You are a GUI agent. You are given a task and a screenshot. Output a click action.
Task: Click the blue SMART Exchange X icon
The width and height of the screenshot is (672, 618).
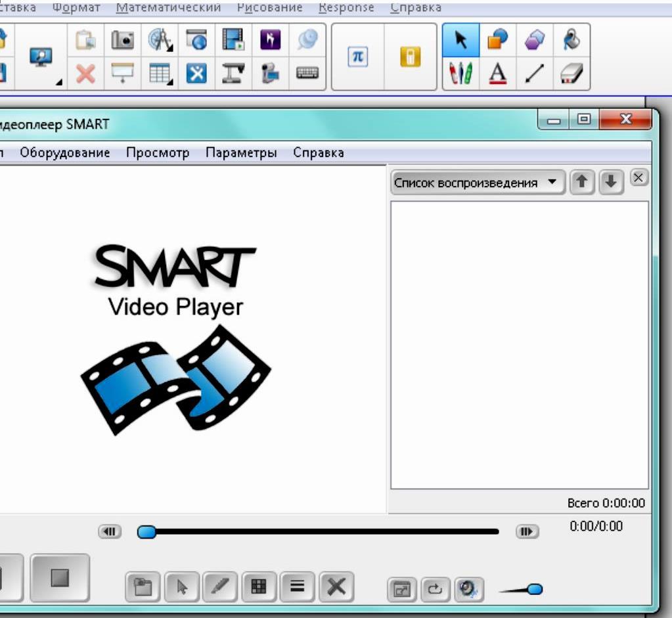pyautogui.click(x=196, y=74)
